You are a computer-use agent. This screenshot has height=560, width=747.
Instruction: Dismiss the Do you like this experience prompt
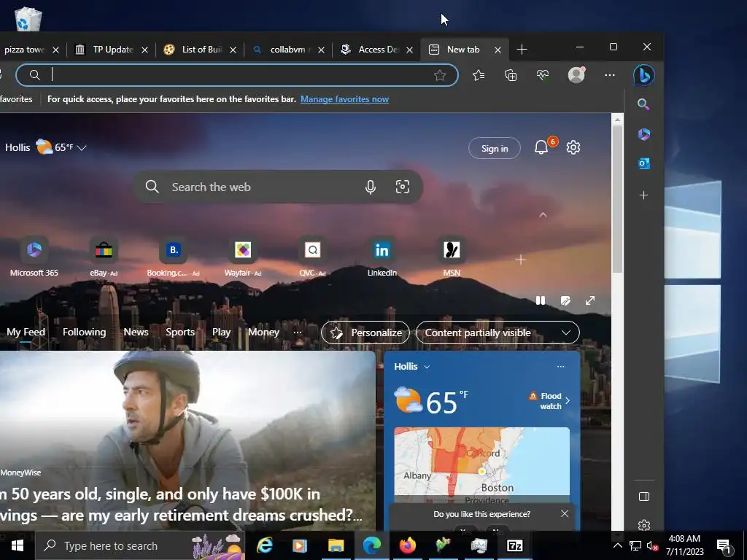(x=565, y=513)
